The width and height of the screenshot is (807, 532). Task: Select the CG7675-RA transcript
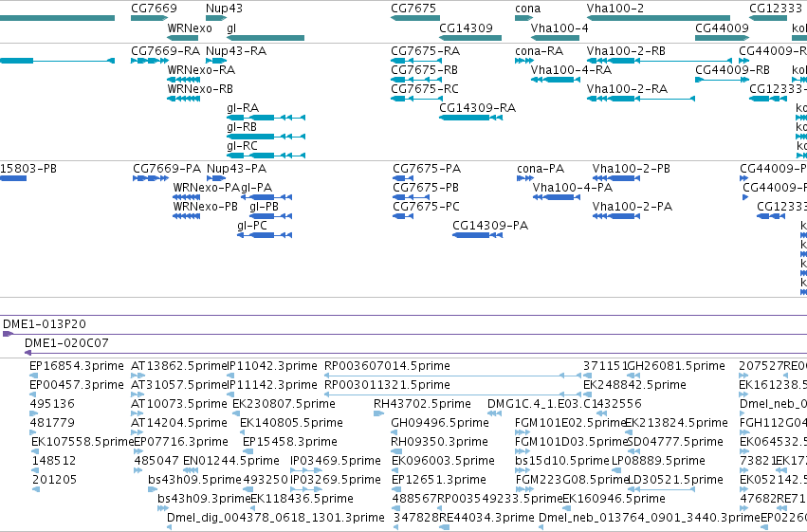[x=416, y=61]
